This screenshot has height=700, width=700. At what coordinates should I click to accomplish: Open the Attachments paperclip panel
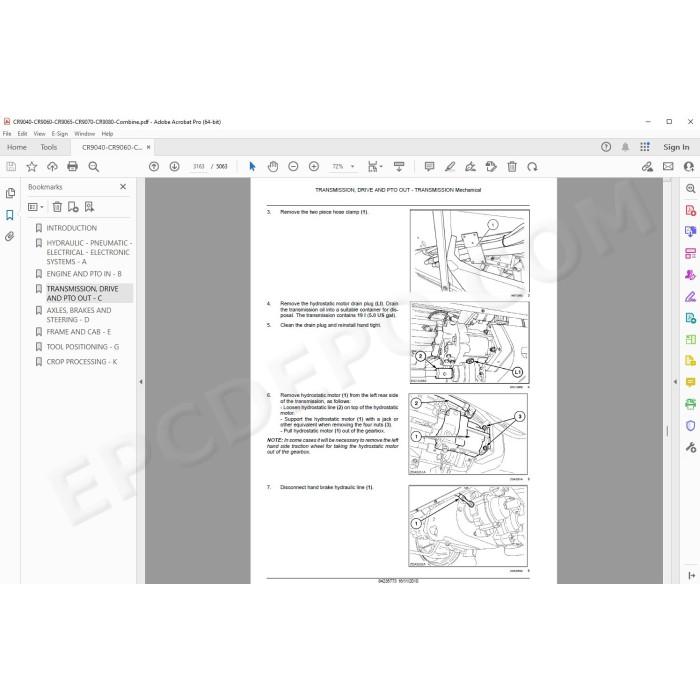(10, 236)
